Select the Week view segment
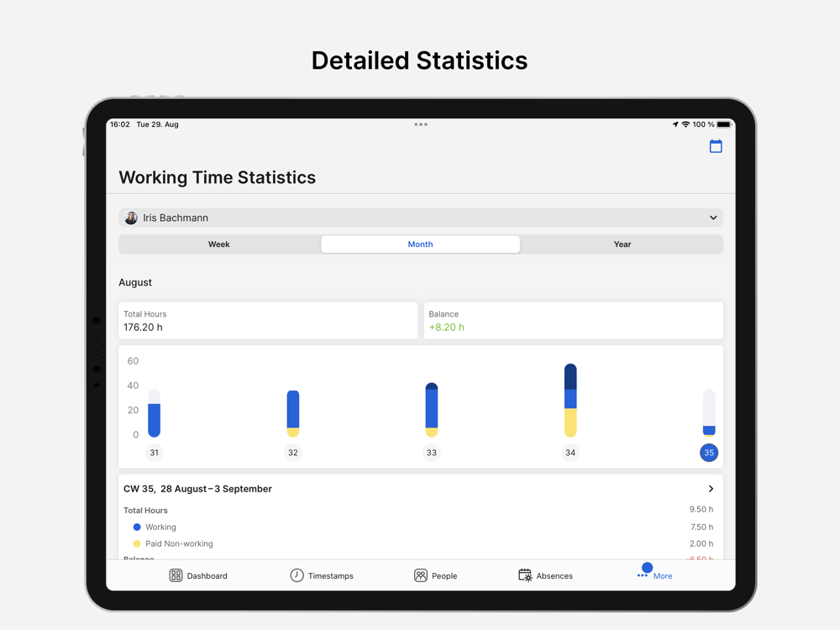 pos(219,244)
